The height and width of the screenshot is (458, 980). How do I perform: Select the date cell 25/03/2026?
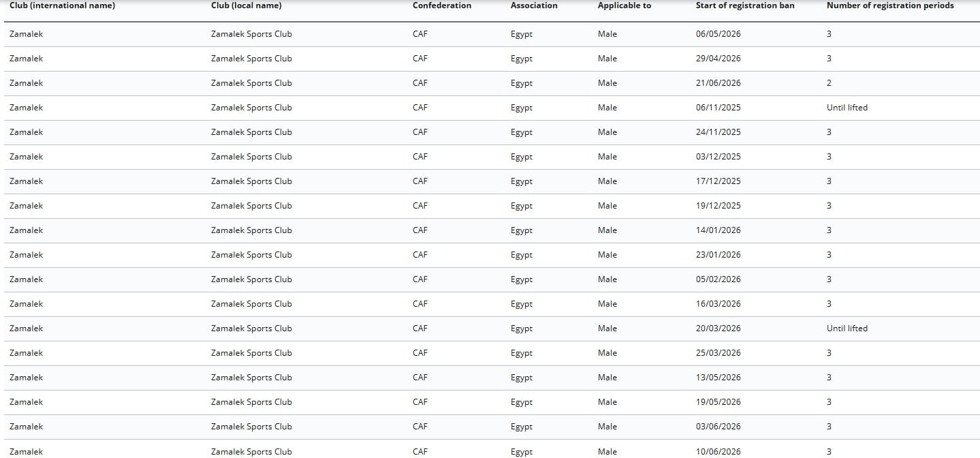click(718, 353)
